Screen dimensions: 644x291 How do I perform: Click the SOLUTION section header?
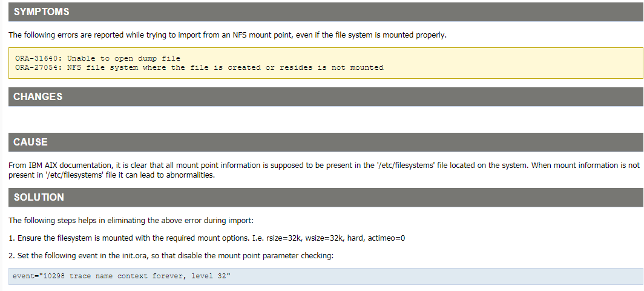pyautogui.click(x=39, y=198)
